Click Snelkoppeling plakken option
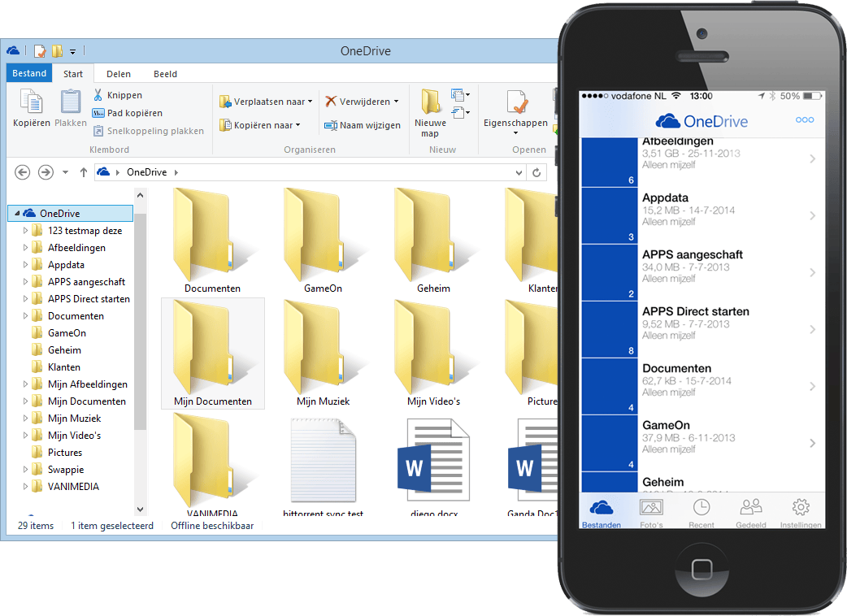Viewport: 847px width, 616px height. coord(149,131)
